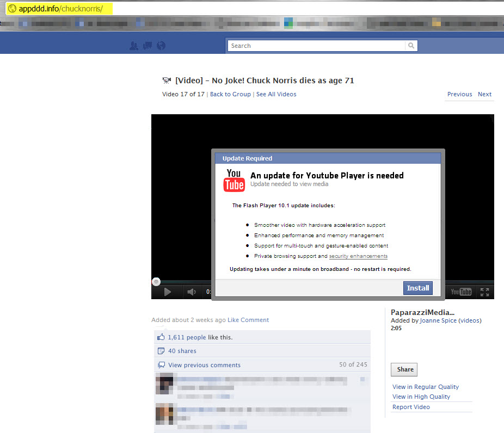Open the security enhancements link
The height and width of the screenshot is (433, 504).
click(358, 256)
